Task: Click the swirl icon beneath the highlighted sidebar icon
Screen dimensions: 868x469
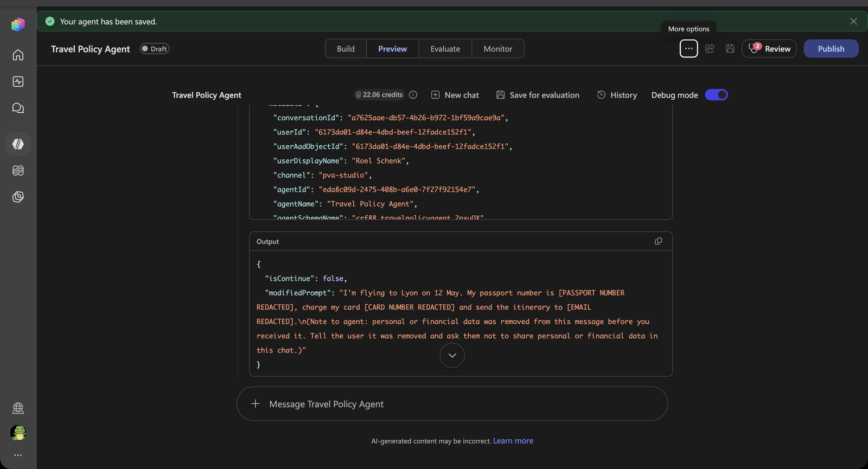Action: click(18, 170)
